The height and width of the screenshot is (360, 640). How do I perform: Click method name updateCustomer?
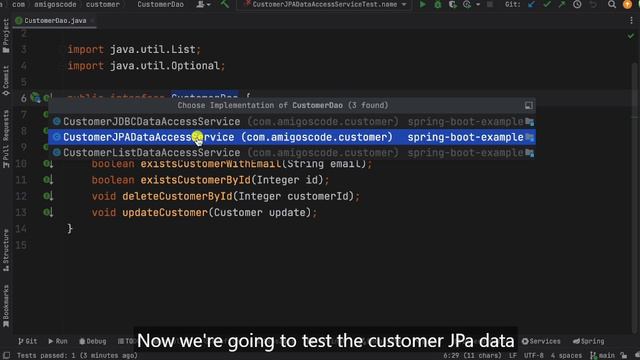click(165, 213)
